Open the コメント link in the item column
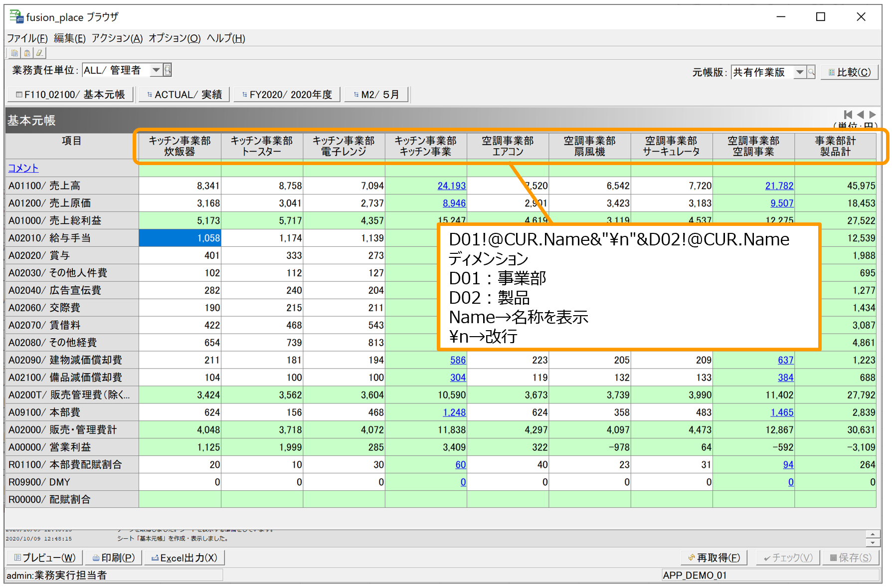The image size is (892, 588). click(23, 168)
